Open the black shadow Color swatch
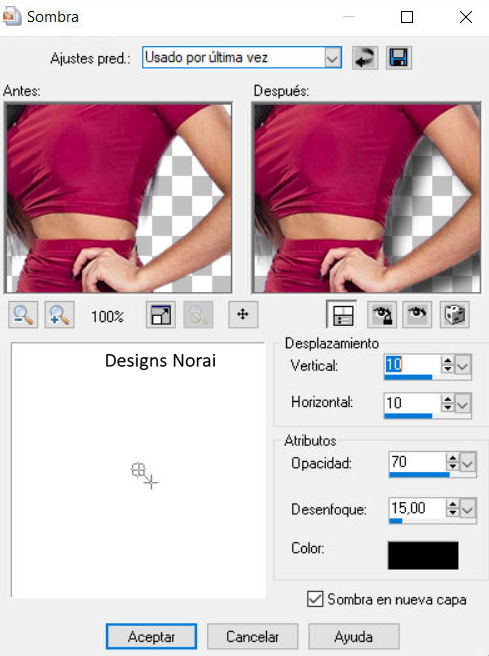 [423, 555]
